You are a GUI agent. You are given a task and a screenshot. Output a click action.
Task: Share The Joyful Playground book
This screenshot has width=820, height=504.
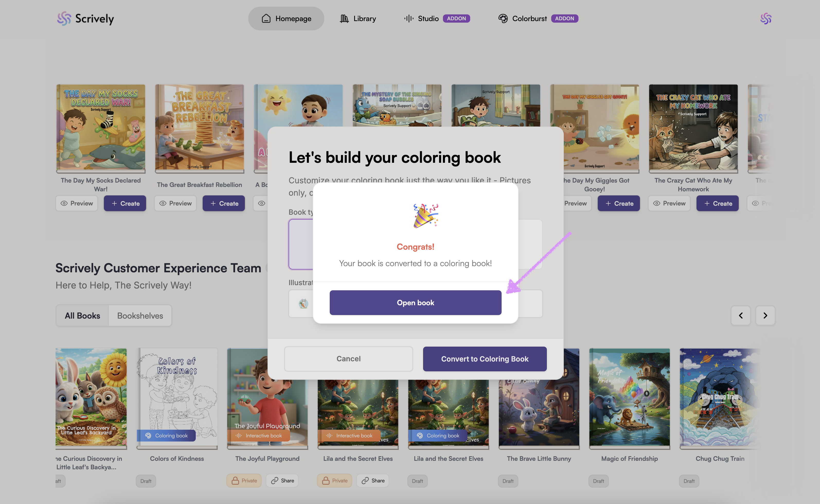[x=282, y=481]
